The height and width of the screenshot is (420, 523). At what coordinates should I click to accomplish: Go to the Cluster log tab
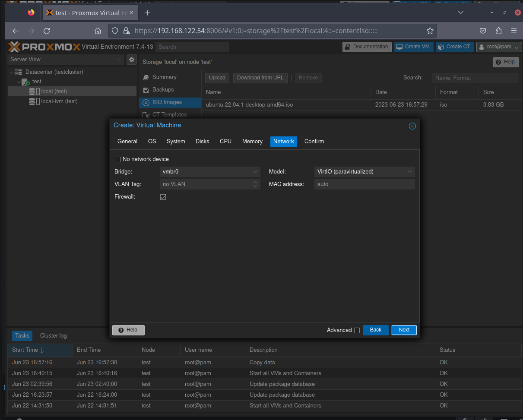click(53, 336)
